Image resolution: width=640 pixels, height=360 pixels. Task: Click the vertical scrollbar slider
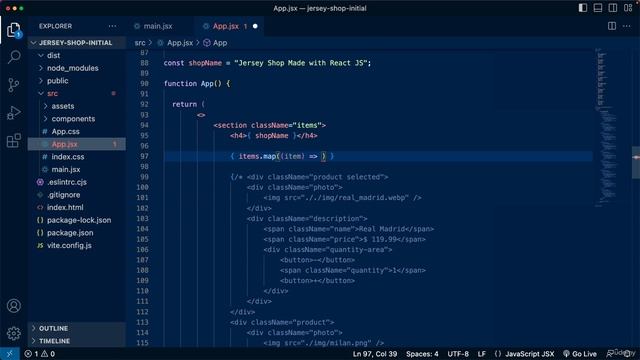pyautogui.click(x=636, y=162)
